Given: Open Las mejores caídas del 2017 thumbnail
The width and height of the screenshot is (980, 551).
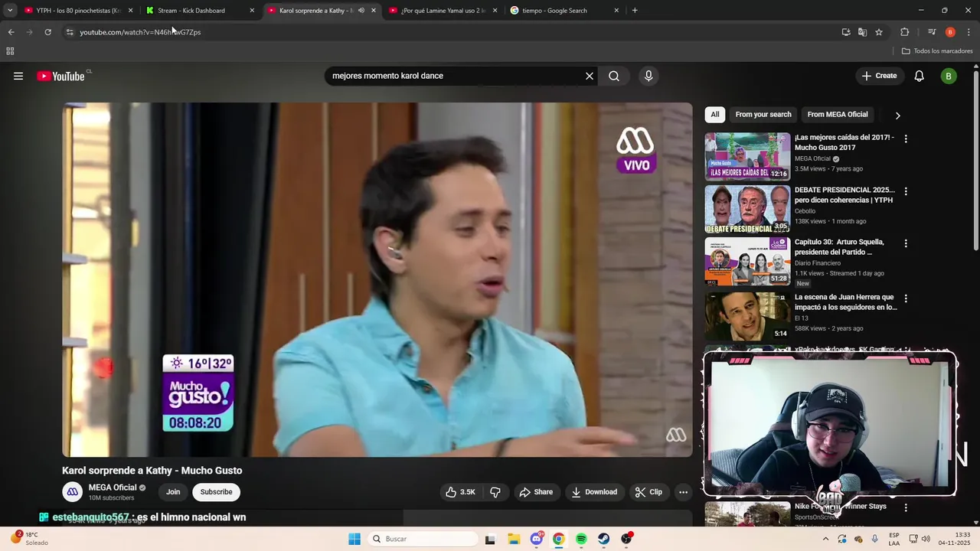Looking at the screenshot, I should pyautogui.click(x=747, y=156).
